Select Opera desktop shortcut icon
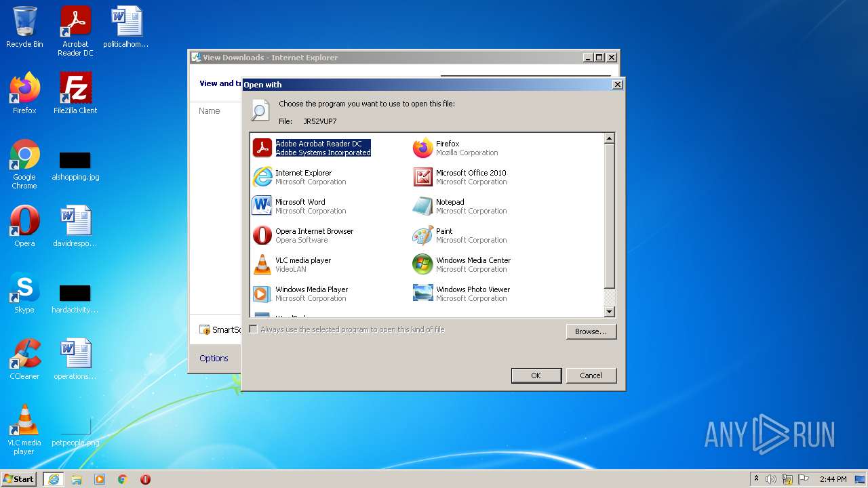The width and height of the screenshot is (868, 488). pos(24,226)
